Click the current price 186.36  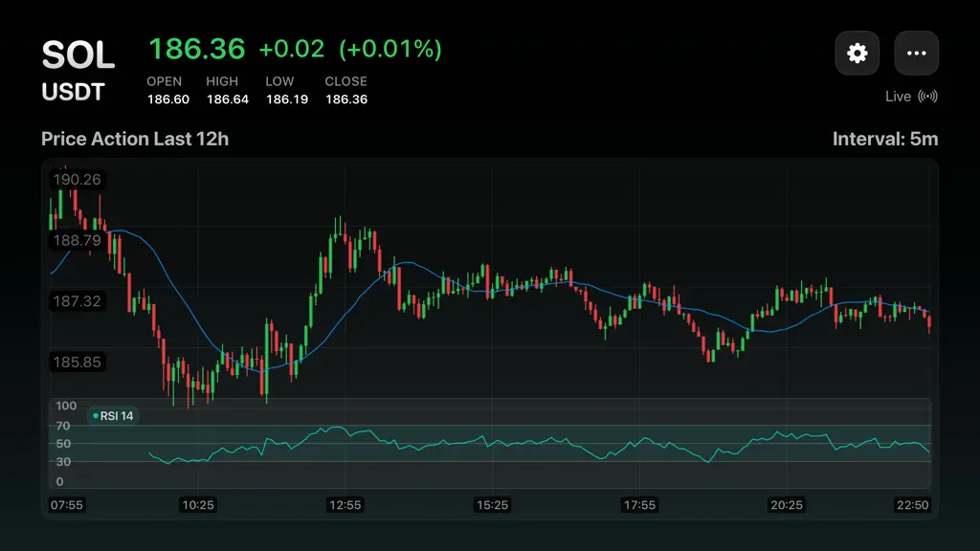point(197,49)
